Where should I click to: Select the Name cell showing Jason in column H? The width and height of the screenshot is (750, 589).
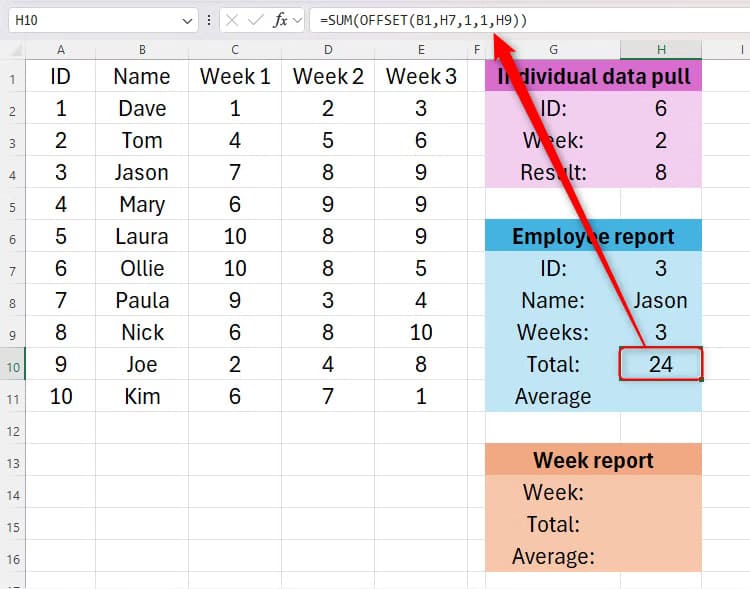click(661, 300)
